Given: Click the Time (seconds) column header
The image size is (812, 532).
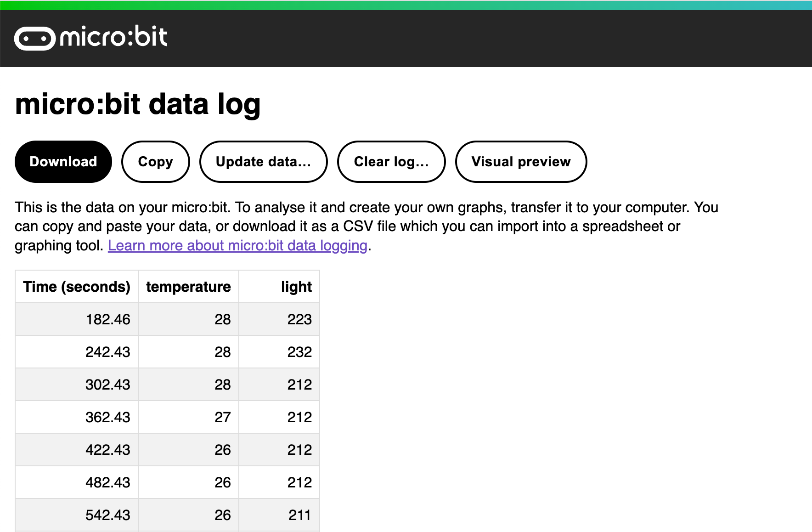Looking at the screenshot, I should [x=77, y=287].
